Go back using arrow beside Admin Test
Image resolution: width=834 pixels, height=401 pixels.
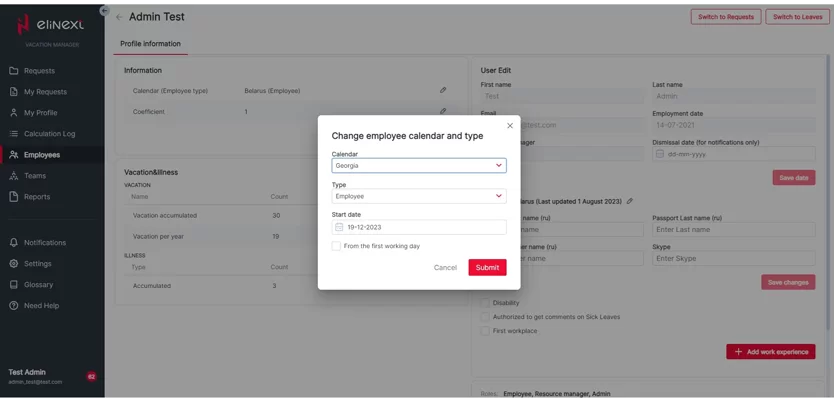[119, 17]
